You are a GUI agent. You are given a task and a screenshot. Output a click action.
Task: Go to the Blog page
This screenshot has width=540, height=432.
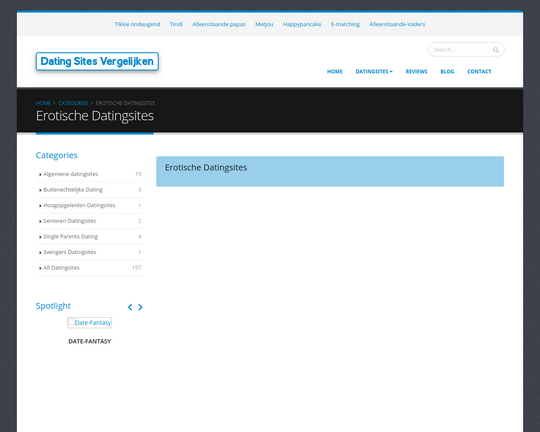click(447, 72)
